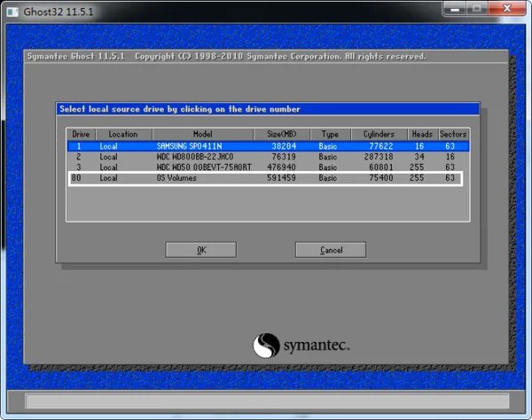The height and width of the screenshot is (420, 532).
Task: Click the Heads column header
Action: tap(422, 134)
